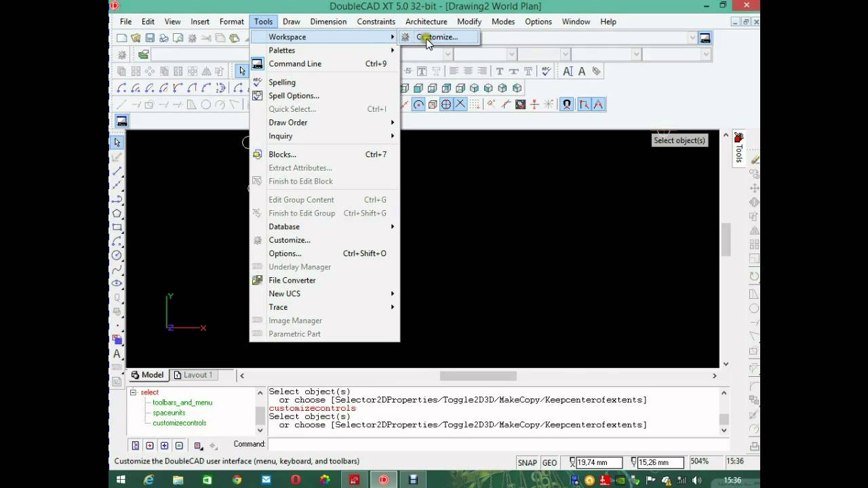Screen dimensions: 868x488
Task: Open Chrome from the taskbar
Action: tap(237, 480)
